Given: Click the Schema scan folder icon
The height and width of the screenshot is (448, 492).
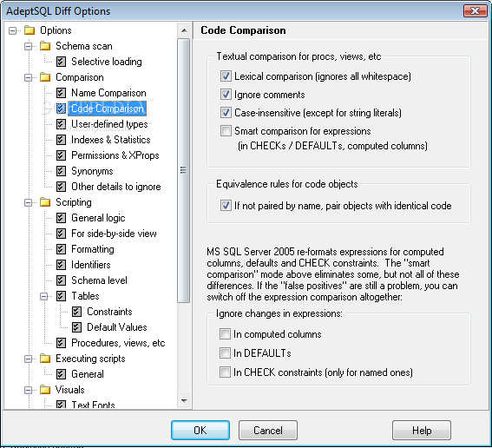Looking at the screenshot, I should (x=45, y=46).
